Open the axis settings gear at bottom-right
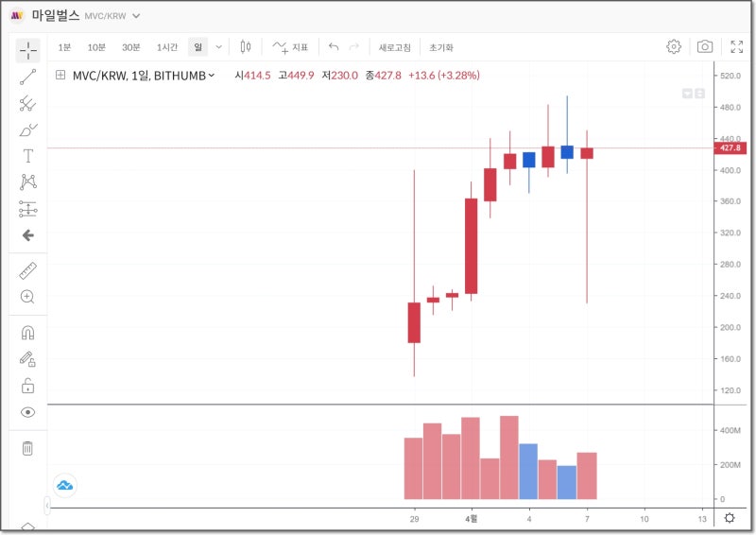The width and height of the screenshot is (756, 535). click(730, 518)
